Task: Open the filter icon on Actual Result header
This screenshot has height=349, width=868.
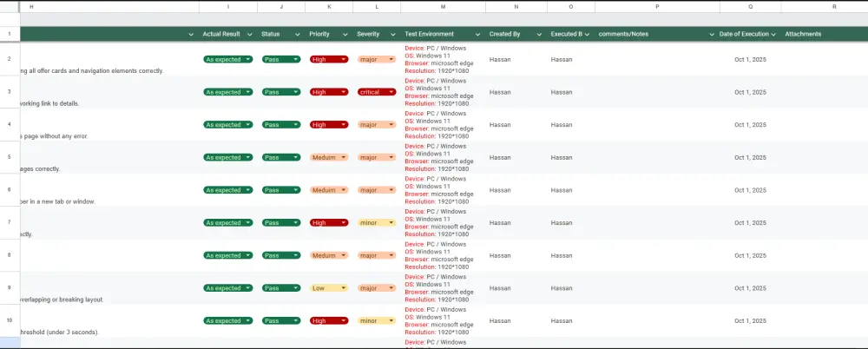Action: click(x=250, y=35)
